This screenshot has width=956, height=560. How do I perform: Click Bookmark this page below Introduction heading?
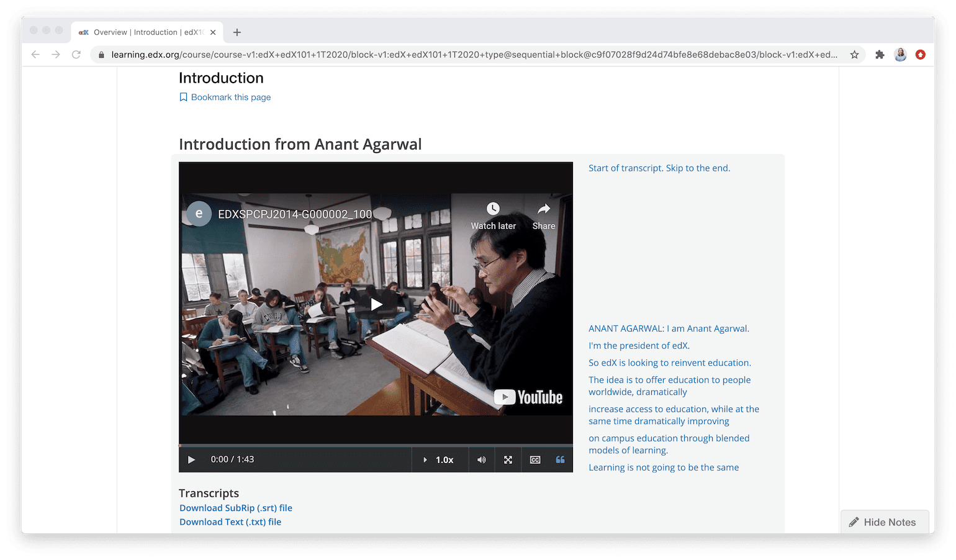(x=225, y=97)
